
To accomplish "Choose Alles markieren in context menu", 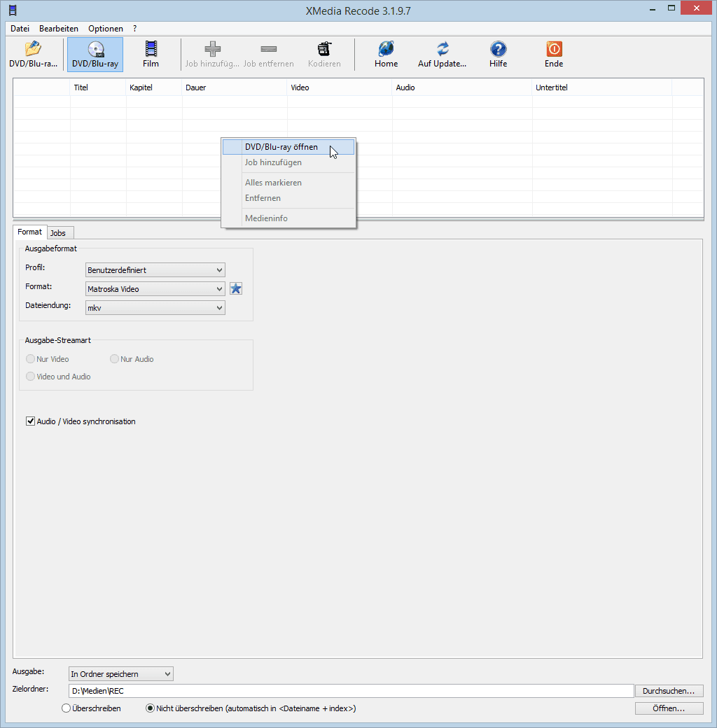I will (288, 183).
